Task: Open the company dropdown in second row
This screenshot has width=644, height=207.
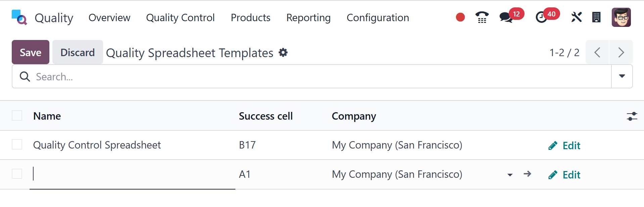Action: (x=510, y=175)
